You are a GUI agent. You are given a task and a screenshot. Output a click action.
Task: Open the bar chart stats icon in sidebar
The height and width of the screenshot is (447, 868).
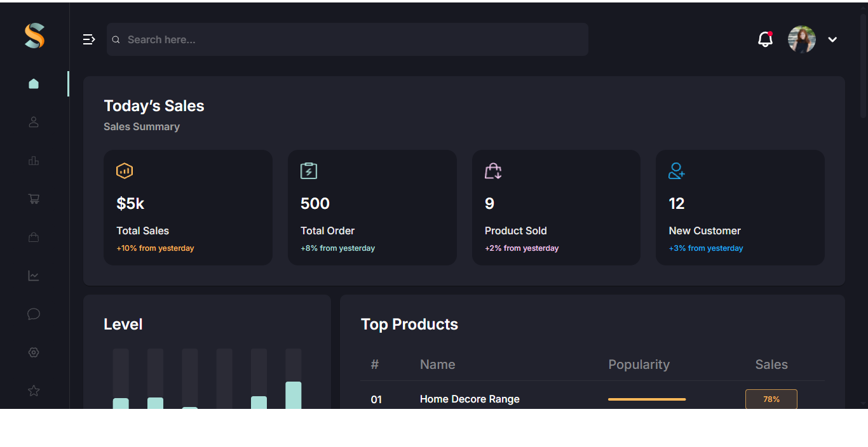click(x=33, y=161)
